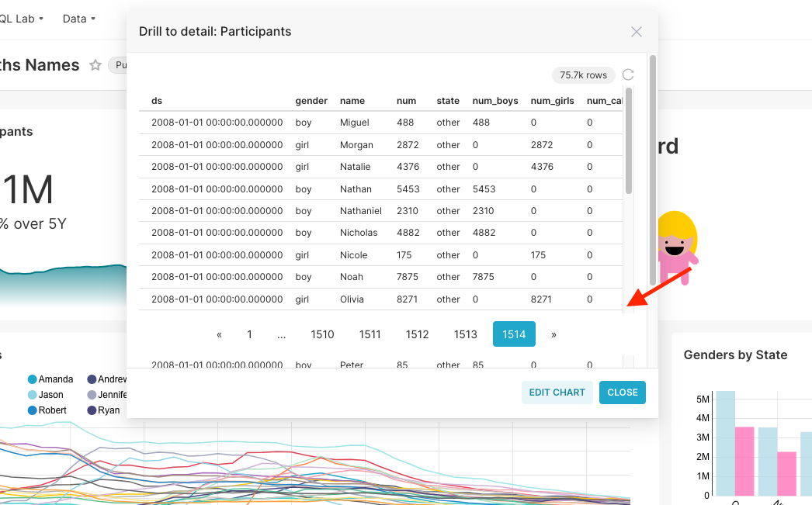Toggle the Amanda legend dot
This screenshot has width=812, height=505.
tap(32, 379)
